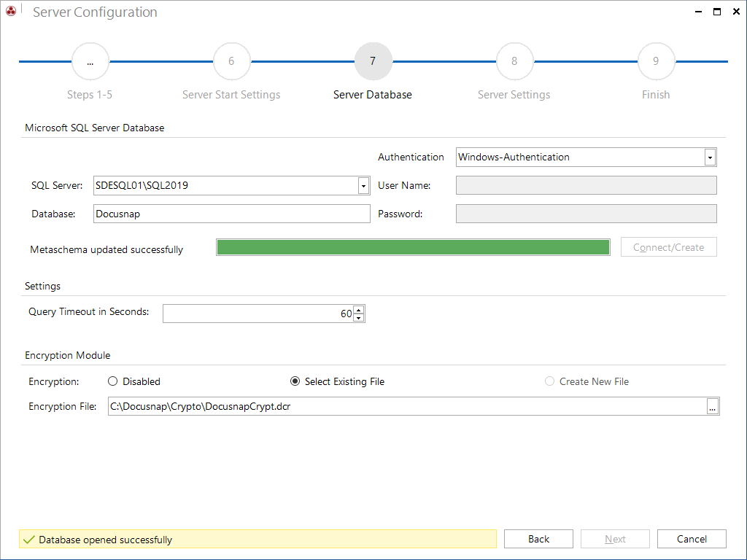Close the Server Configuration window
This screenshot has width=747, height=560.
tap(736, 12)
